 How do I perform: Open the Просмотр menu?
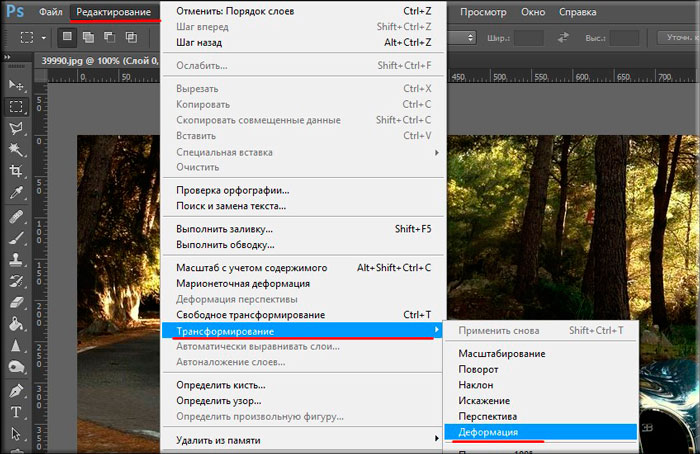click(x=483, y=12)
